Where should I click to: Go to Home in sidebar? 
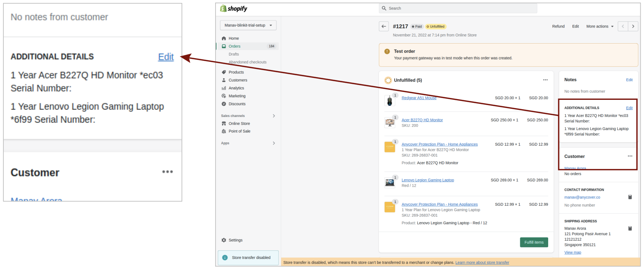click(x=233, y=38)
